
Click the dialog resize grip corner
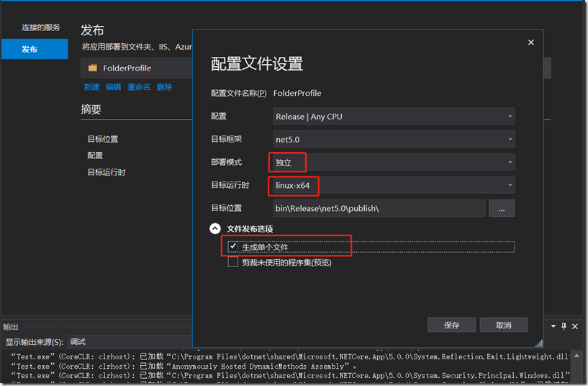539,344
